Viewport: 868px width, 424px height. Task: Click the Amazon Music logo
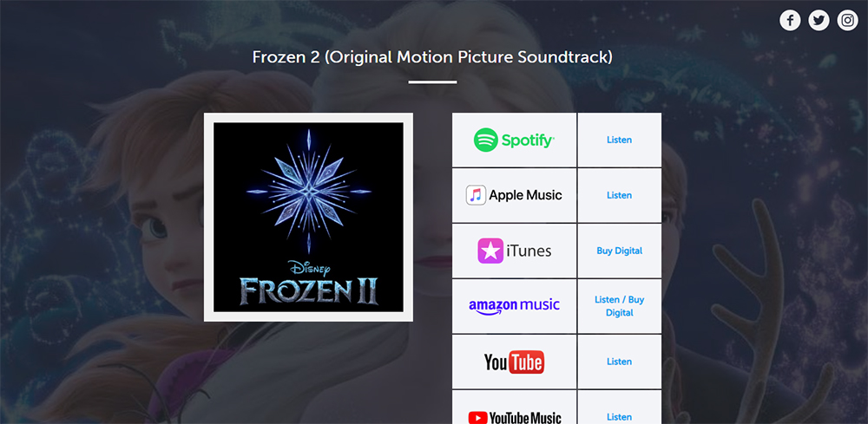click(x=514, y=306)
